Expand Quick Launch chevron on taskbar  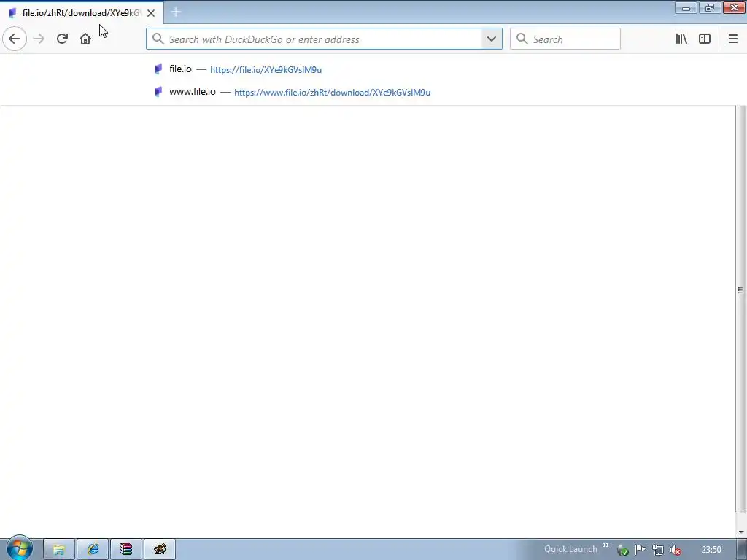click(606, 545)
